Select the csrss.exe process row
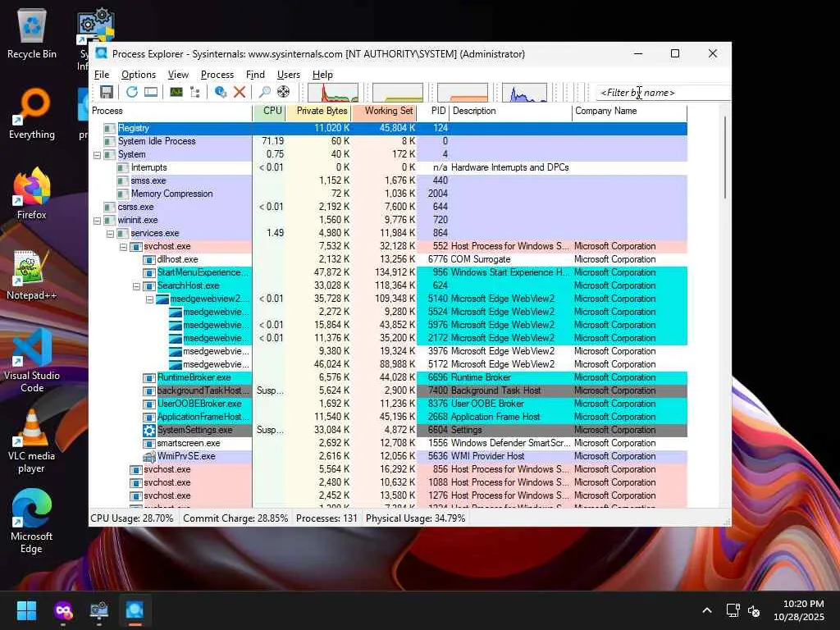 click(x=389, y=207)
